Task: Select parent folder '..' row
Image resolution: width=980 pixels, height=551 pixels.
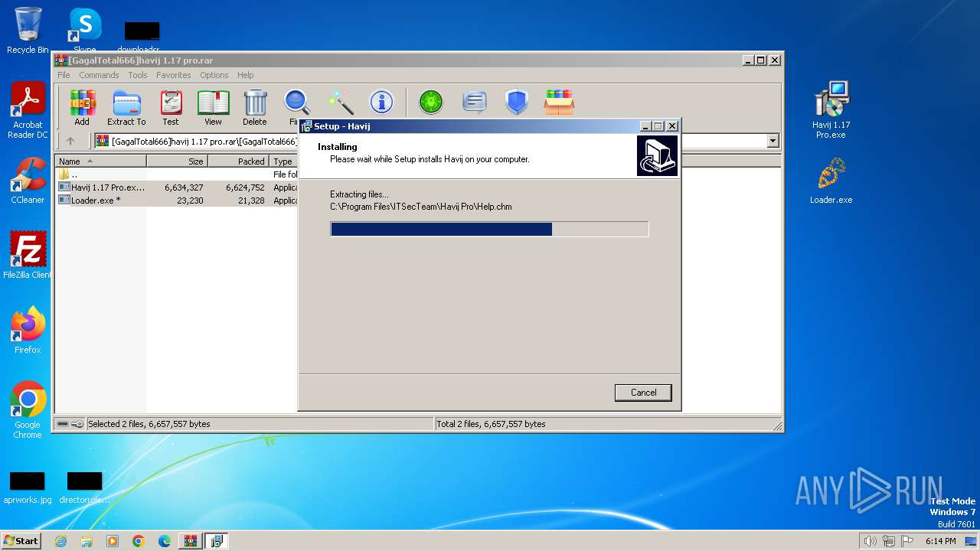Action: point(177,174)
